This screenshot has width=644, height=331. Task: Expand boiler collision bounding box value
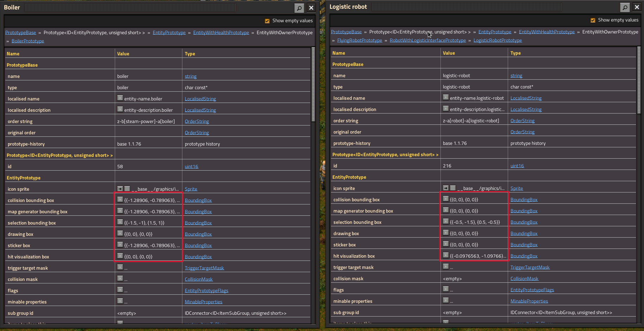pyautogui.click(x=120, y=200)
